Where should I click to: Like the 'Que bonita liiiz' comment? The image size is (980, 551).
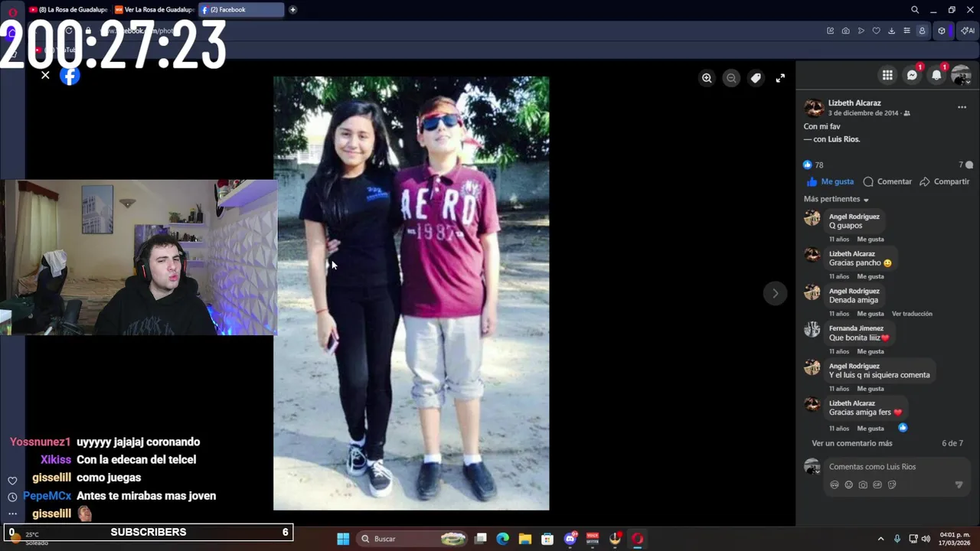click(x=871, y=351)
